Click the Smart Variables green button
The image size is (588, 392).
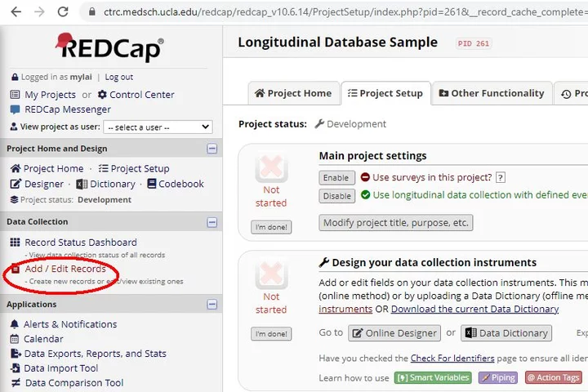pos(433,377)
